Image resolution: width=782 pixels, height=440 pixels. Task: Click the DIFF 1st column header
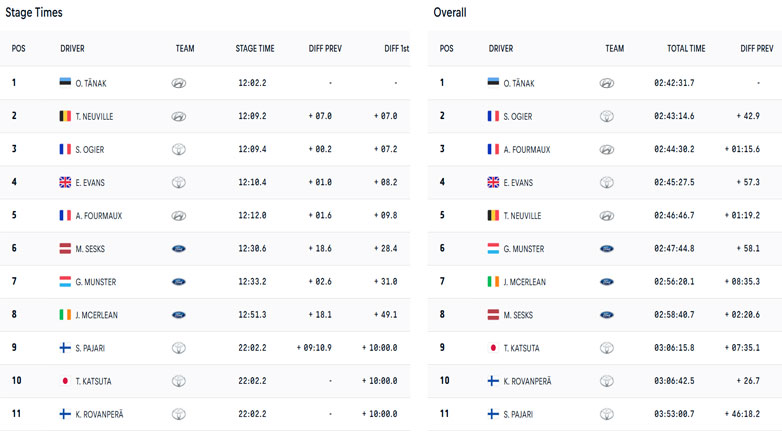(397, 48)
